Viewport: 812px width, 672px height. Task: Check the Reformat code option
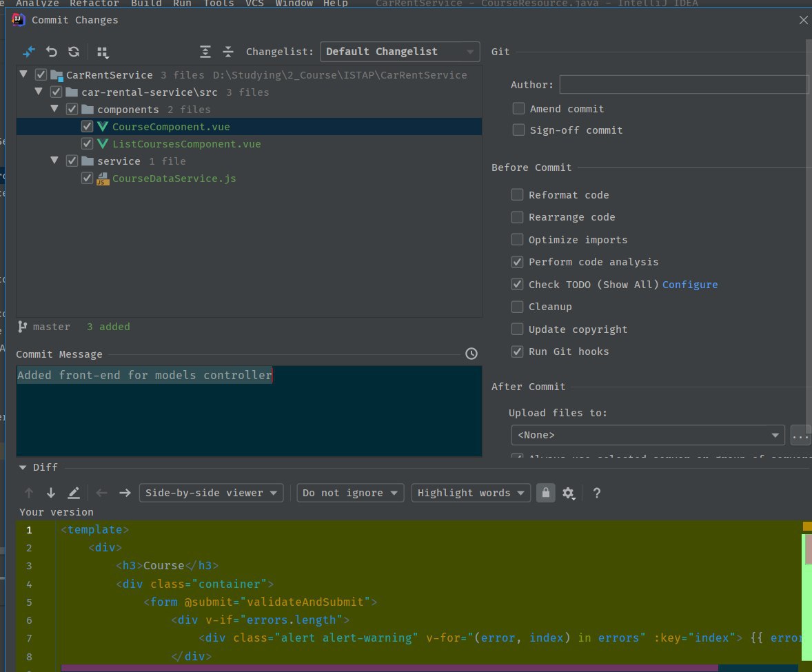[x=517, y=195]
